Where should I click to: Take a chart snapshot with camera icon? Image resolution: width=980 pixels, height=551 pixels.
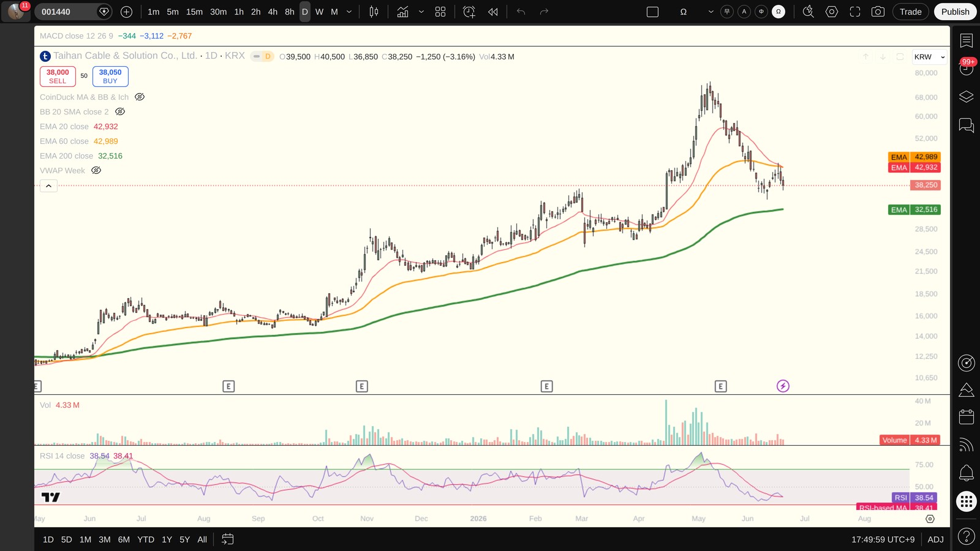878,12
